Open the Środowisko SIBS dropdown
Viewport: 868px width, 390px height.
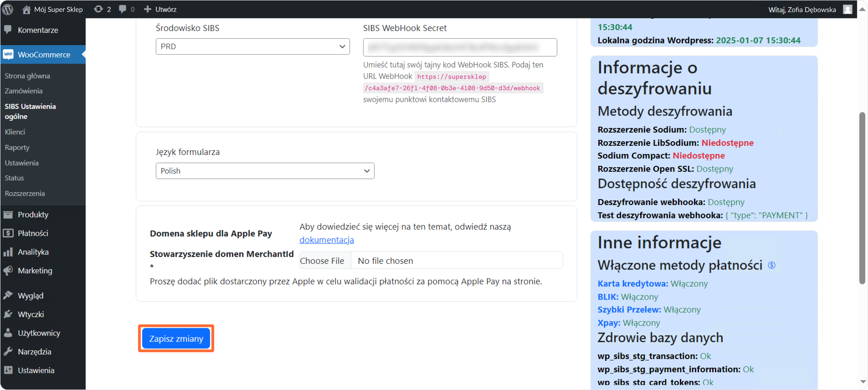[253, 46]
